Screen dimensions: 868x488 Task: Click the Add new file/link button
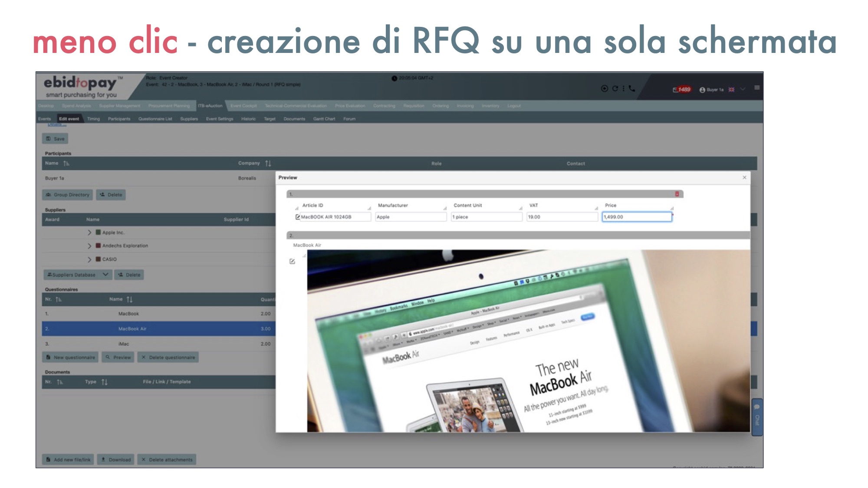68,459
